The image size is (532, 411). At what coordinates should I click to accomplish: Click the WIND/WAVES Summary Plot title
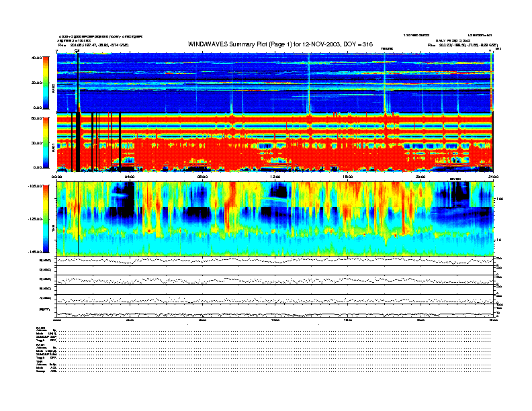280,44
